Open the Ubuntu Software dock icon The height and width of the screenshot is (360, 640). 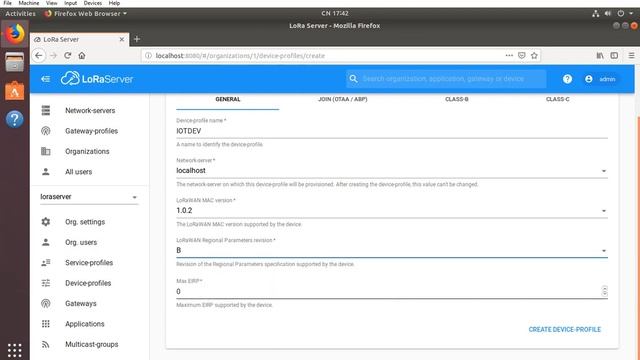coord(14,91)
